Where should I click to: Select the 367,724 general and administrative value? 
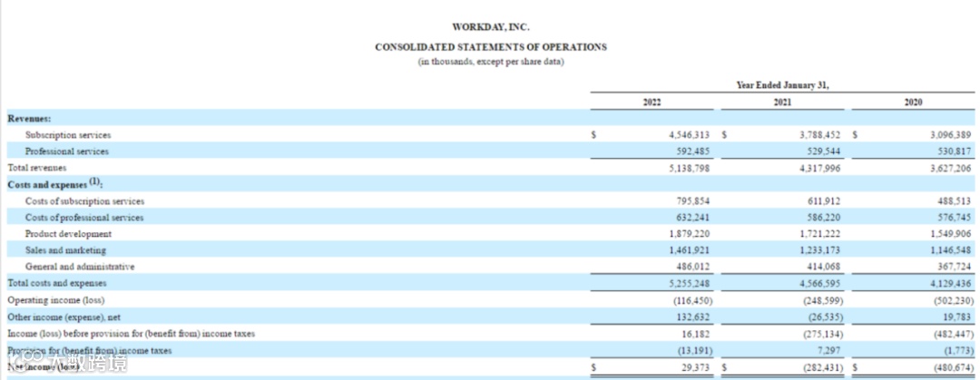(955, 267)
